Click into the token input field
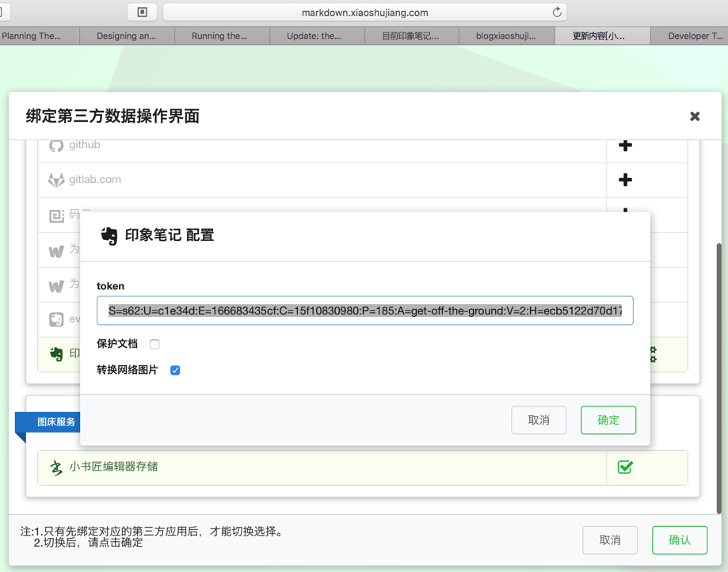This screenshot has height=572, width=728. pos(365,311)
